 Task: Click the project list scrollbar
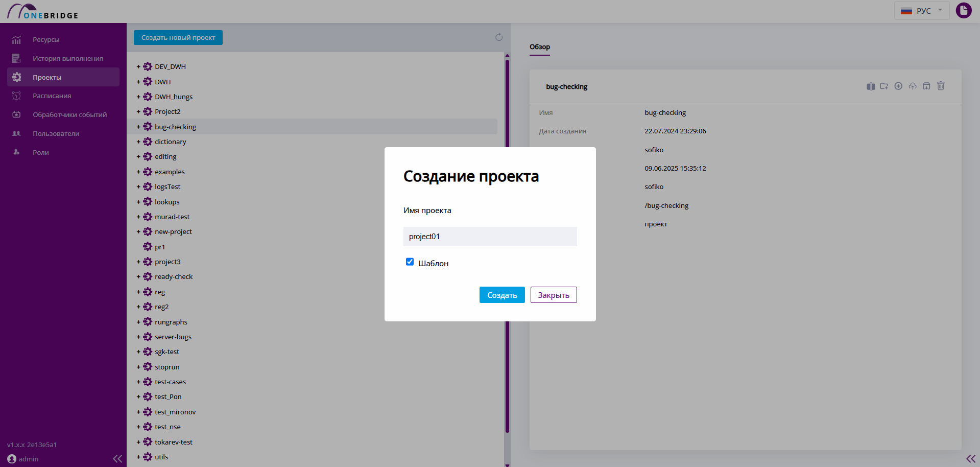tap(507, 245)
